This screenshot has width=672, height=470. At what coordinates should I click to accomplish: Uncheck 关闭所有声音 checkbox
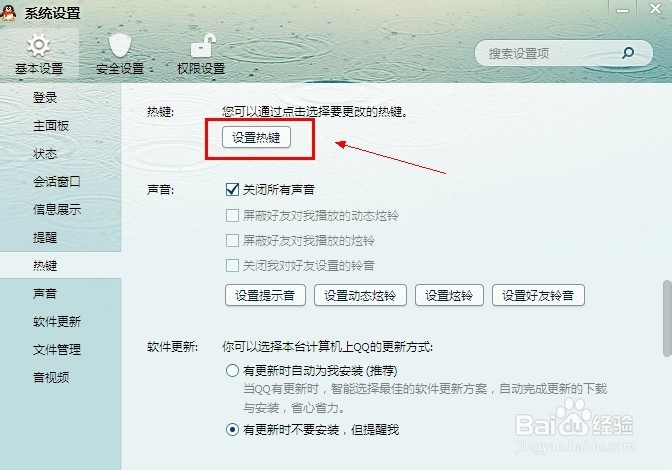click(x=232, y=189)
